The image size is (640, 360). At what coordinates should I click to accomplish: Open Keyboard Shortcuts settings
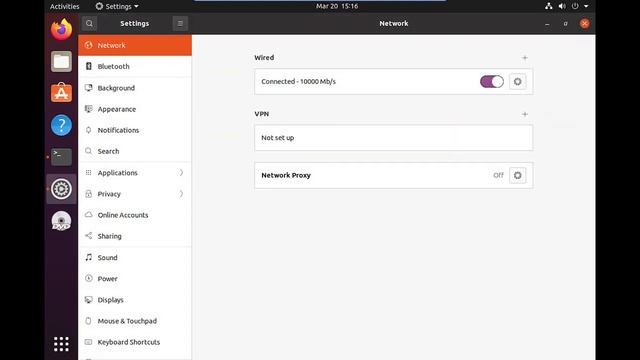(x=135, y=342)
